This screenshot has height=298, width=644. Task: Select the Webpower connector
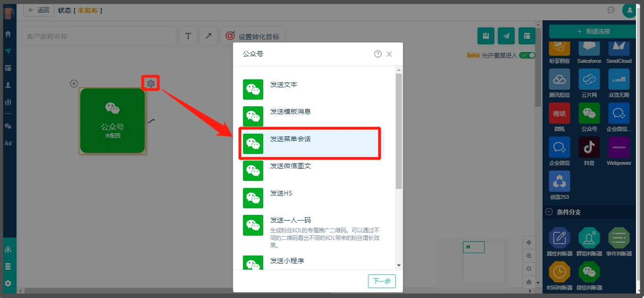(x=619, y=151)
